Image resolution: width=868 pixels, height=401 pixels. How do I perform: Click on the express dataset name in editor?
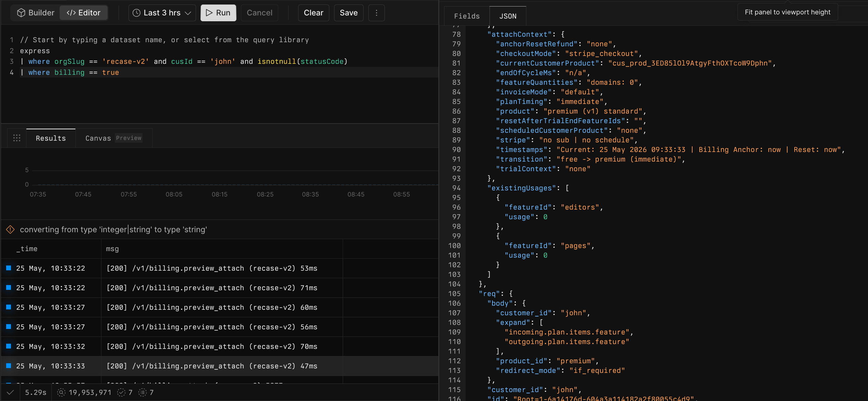tap(35, 51)
